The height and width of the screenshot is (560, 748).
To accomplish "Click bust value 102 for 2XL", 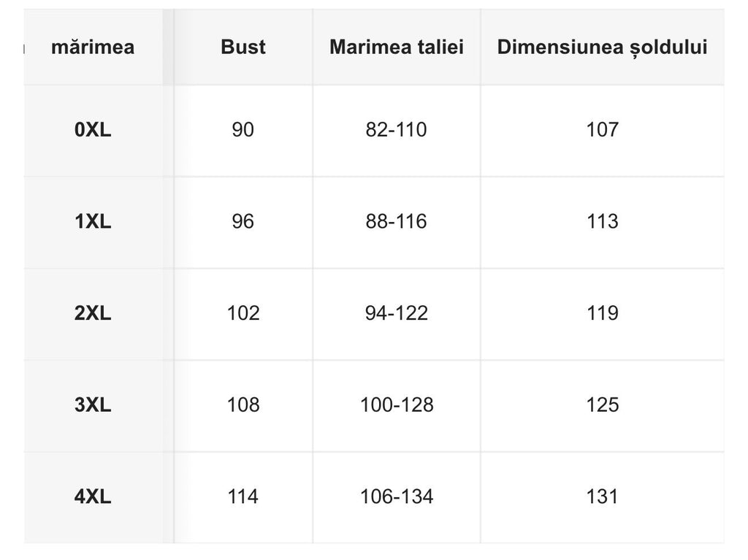I will point(243,313).
